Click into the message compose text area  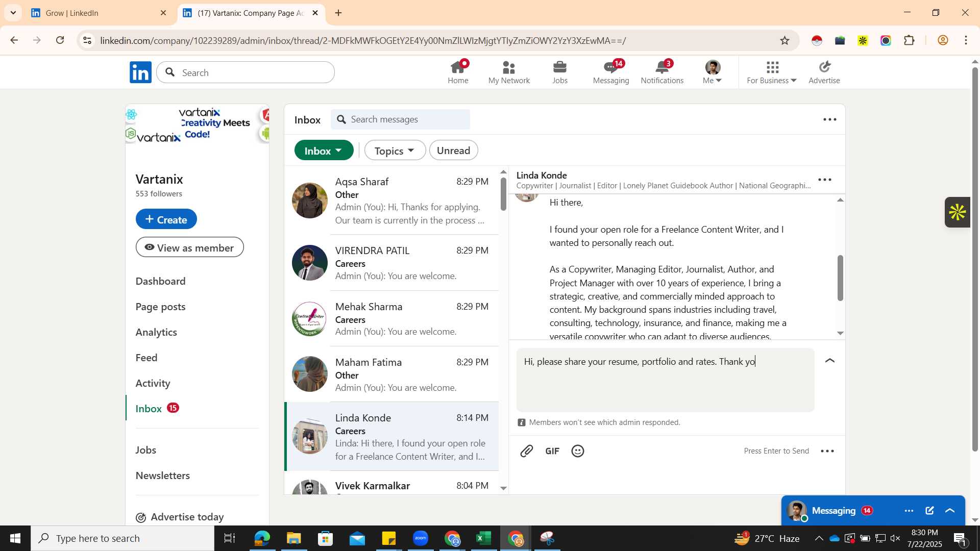pyautogui.click(x=665, y=380)
